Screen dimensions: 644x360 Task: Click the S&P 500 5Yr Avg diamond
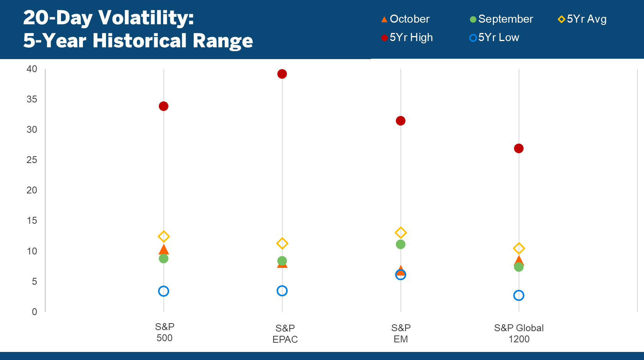pyautogui.click(x=164, y=236)
